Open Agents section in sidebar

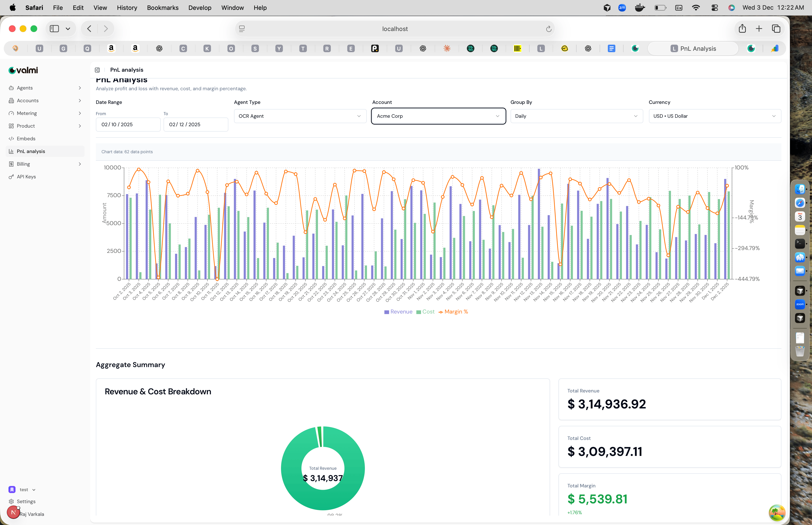(45, 88)
